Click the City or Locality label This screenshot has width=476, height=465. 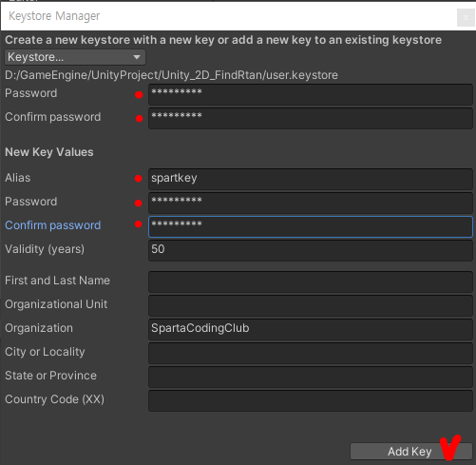click(x=45, y=352)
